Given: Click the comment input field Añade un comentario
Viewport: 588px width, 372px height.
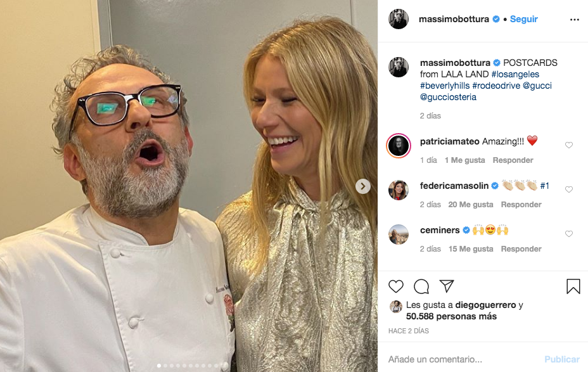Looking at the screenshot, I should 463,359.
